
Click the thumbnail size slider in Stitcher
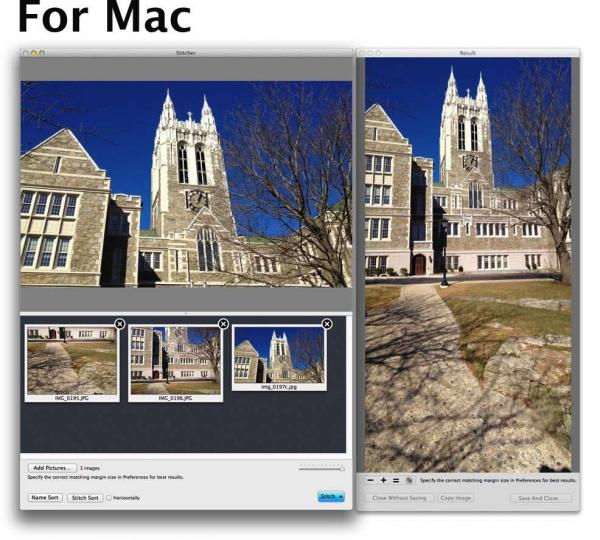[321, 468]
